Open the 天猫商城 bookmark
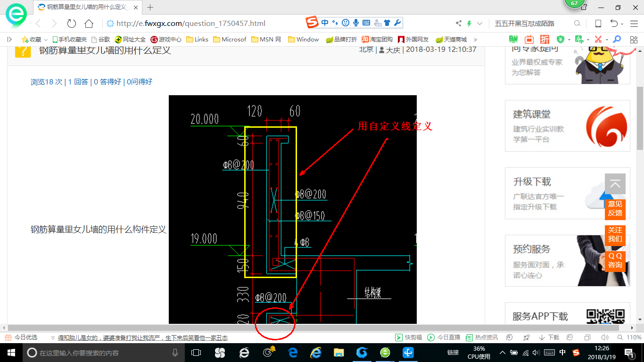644x362 pixels. coord(451,40)
